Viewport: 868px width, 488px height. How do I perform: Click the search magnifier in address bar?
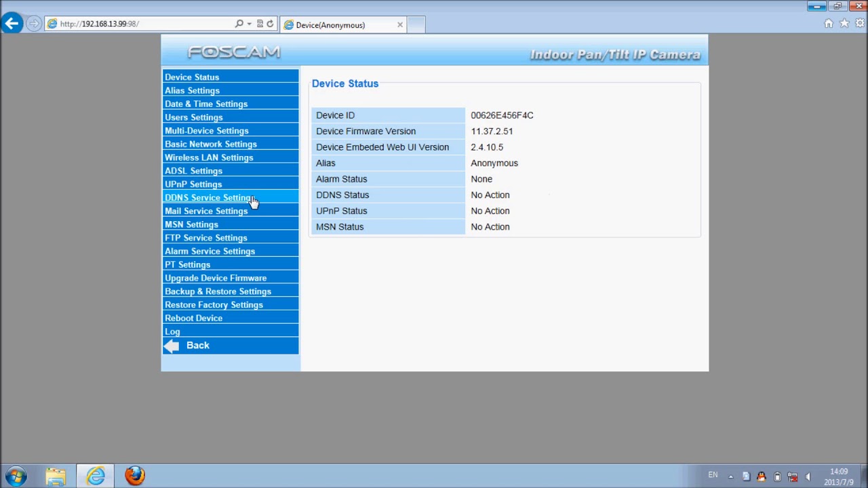pos(239,24)
